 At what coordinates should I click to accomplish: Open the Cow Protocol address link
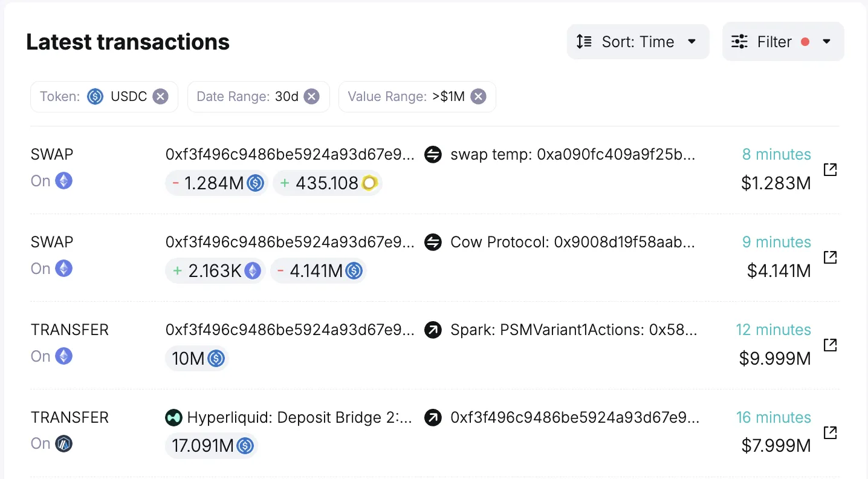pos(572,243)
